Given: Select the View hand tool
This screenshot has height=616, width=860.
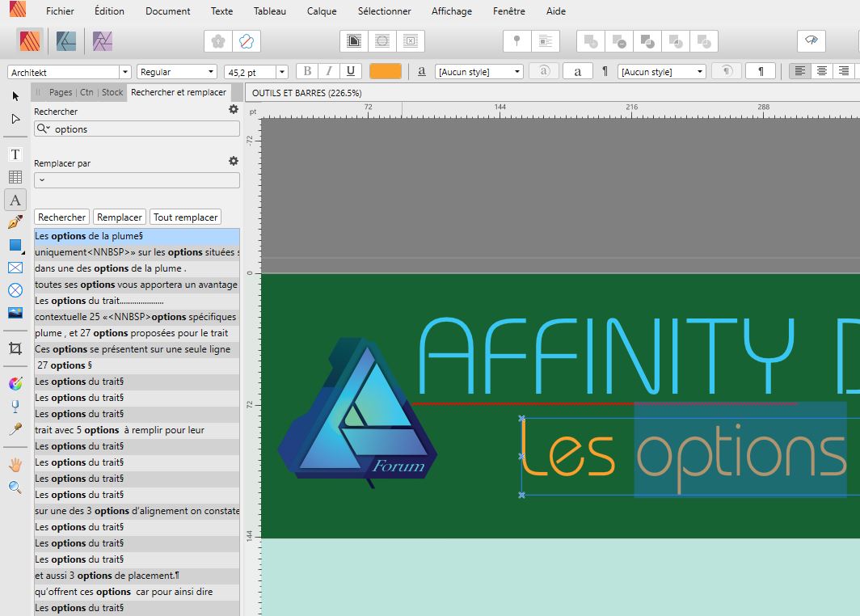Looking at the screenshot, I should coord(15,465).
